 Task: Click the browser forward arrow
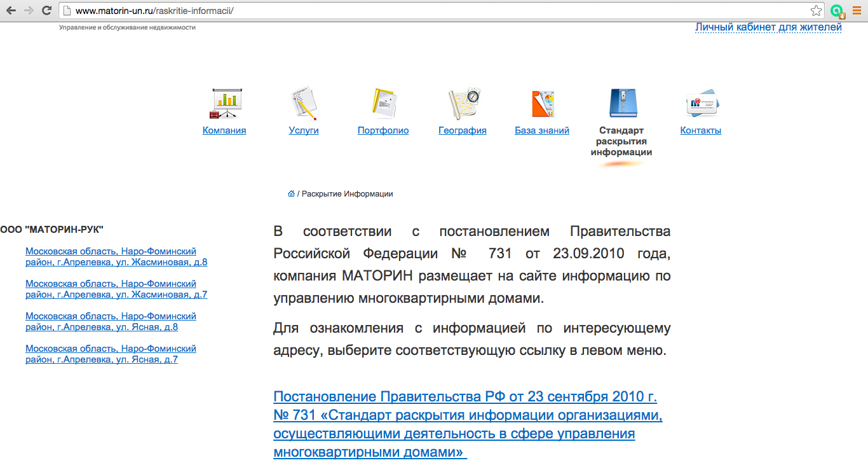pyautogui.click(x=29, y=10)
